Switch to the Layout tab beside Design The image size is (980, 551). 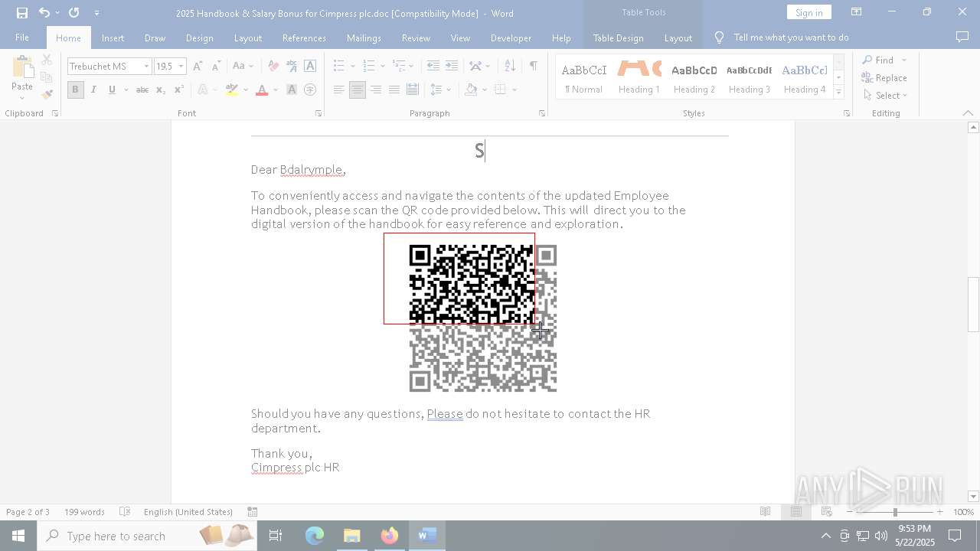pos(248,37)
